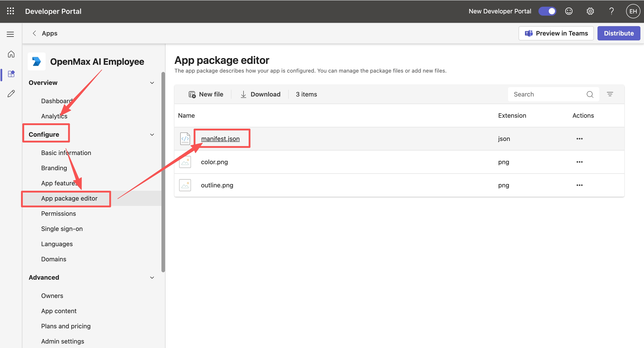This screenshot has height=348, width=644.
Task: Click the Distribute button
Action: [619, 33]
